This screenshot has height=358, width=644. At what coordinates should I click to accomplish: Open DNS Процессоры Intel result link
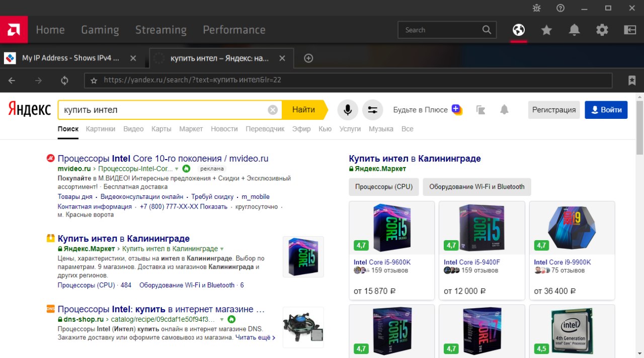click(x=161, y=309)
